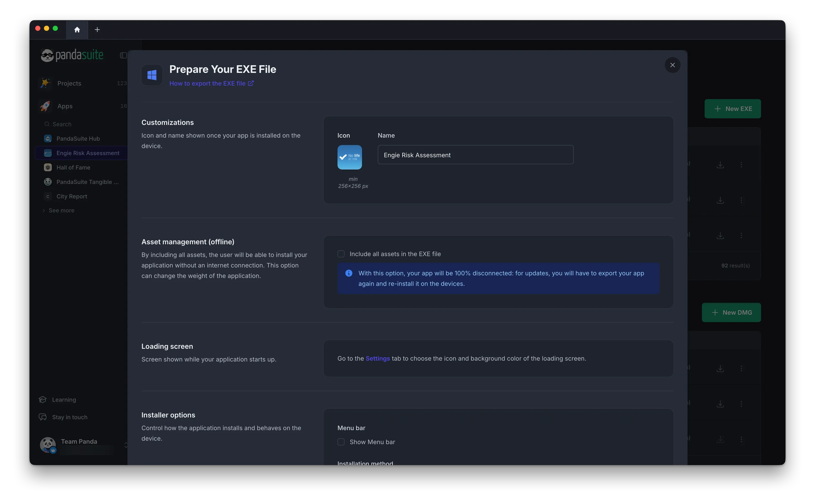This screenshot has height=504, width=815.
Task: Open Learning in the sidebar
Action: tap(57, 400)
